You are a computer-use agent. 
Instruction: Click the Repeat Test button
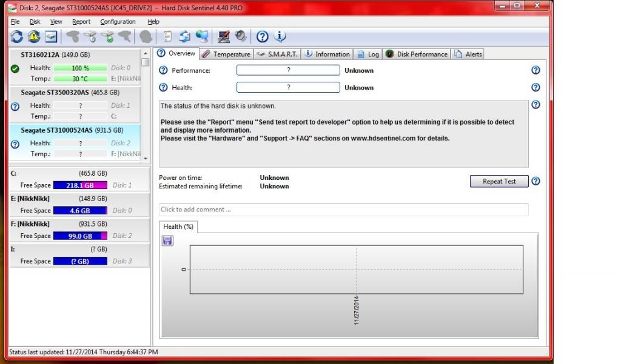(499, 181)
